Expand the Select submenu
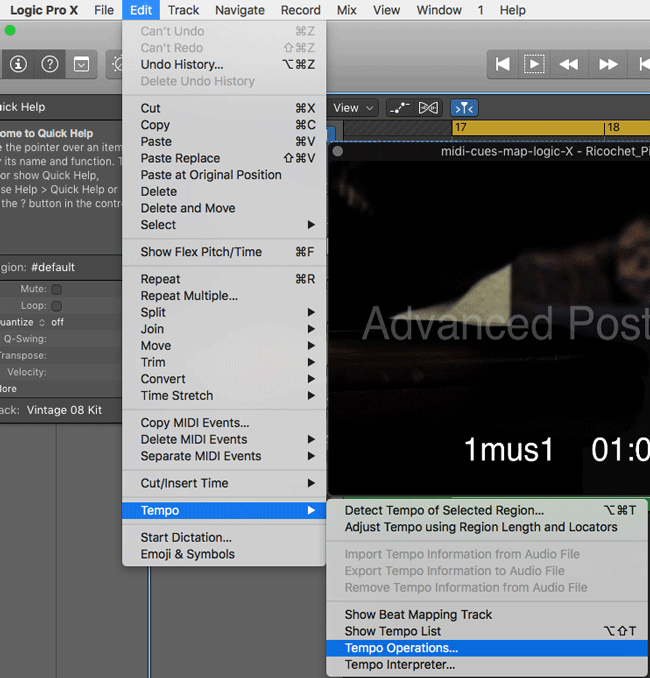This screenshot has width=650, height=678. pos(224,225)
